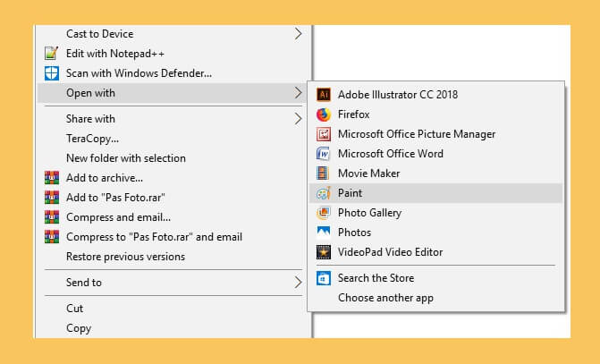The image size is (600, 364).
Task: Click the Microsoft Office Picture Manager icon
Action: tap(324, 134)
